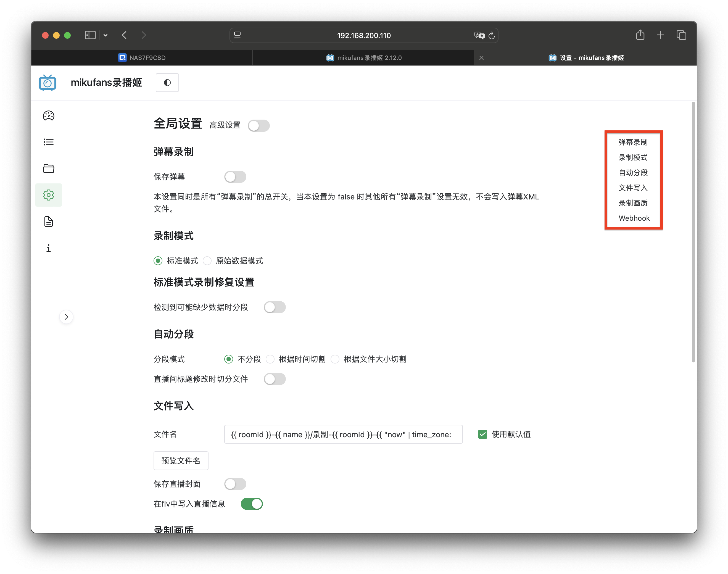Click the page reader icon in address bar
Image resolution: width=728 pixels, height=574 pixels.
pos(237,35)
